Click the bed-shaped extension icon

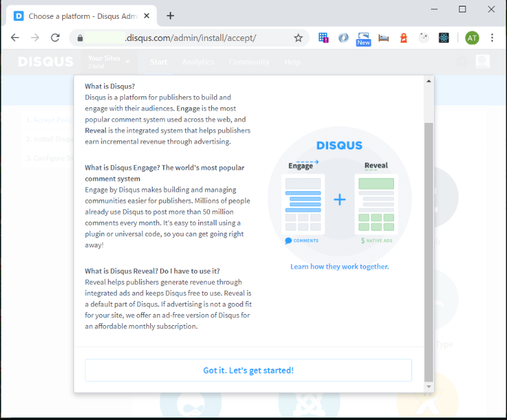(383, 38)
